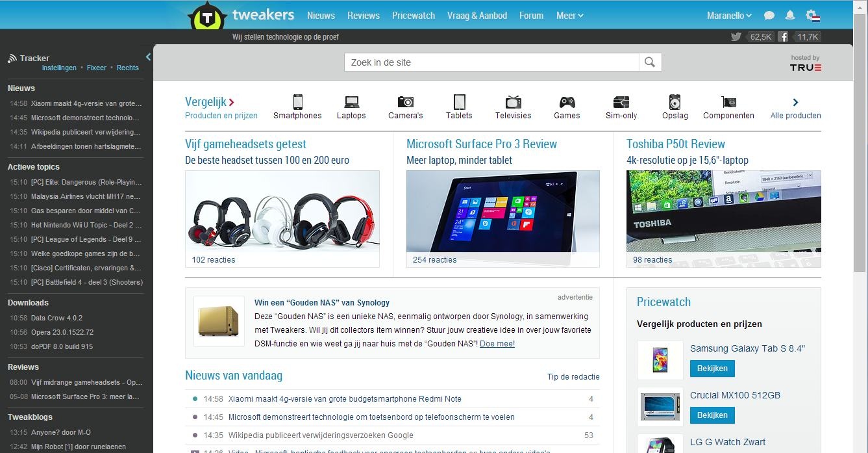Viewport: 868px width, 453px height.
Task: Open the Forum menu item
Action: (531, 16)
